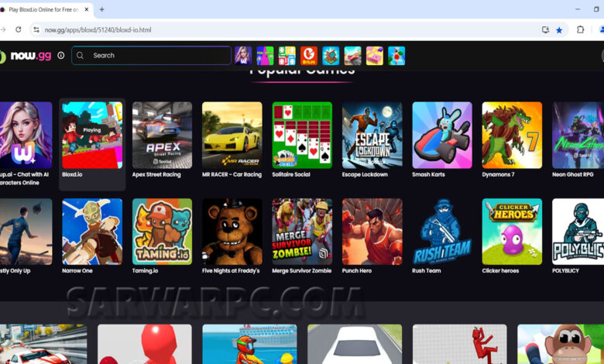Viewport: 604px width, 364px height.
Task: Open the monkey game card at bottom
Action: tap(561, 344)
